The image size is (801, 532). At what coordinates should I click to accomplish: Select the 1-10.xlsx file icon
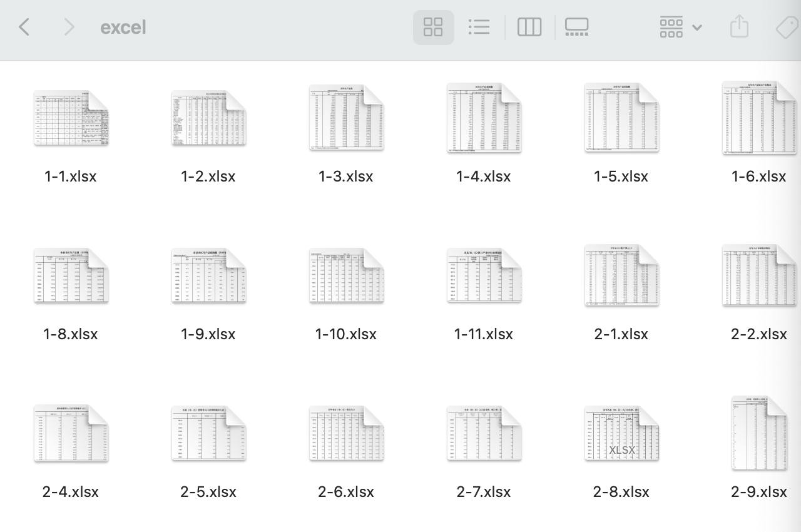tap(346, 275)
